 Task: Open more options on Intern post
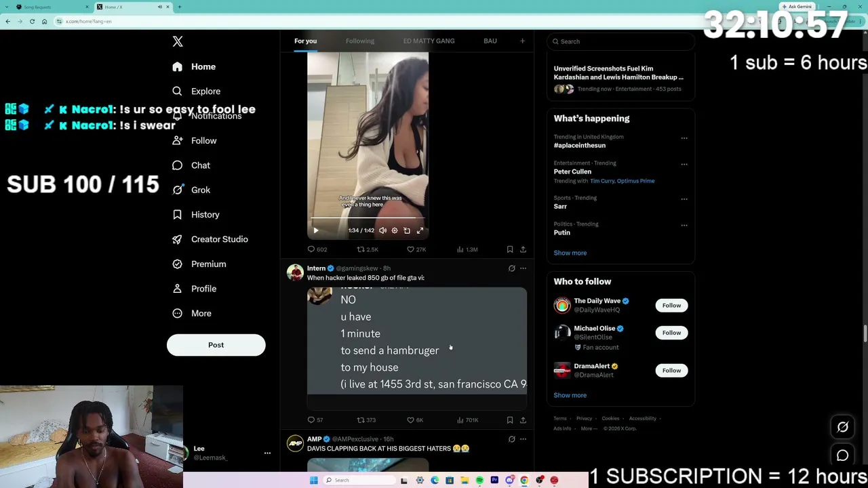(523, 268)
